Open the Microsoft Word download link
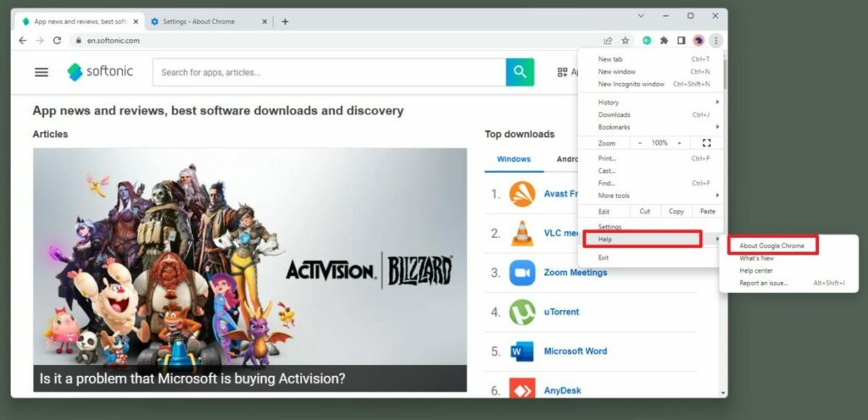The width and height of the screenshot is (868, 420). coord(576,351)
